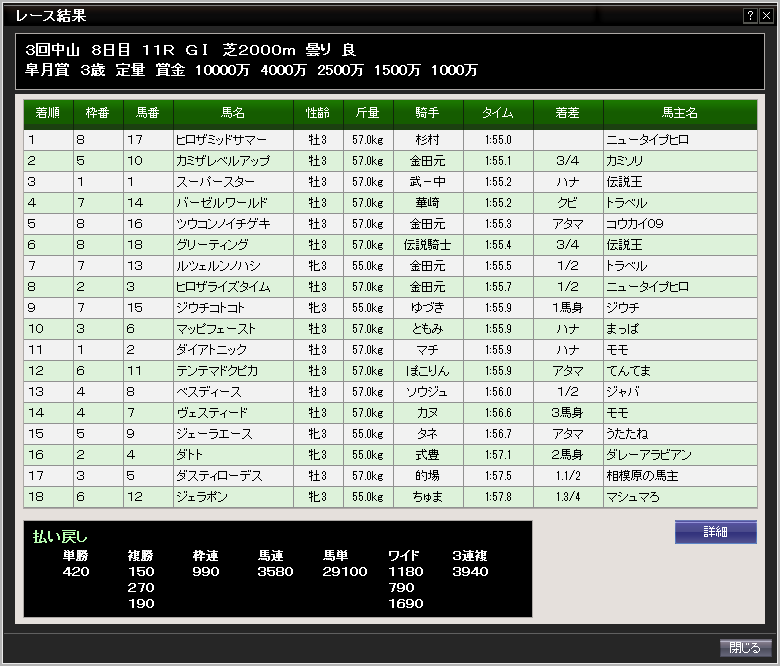Click owner コウカイ09 cell
This screenshot has width=780, height=666.
point(680,224)
